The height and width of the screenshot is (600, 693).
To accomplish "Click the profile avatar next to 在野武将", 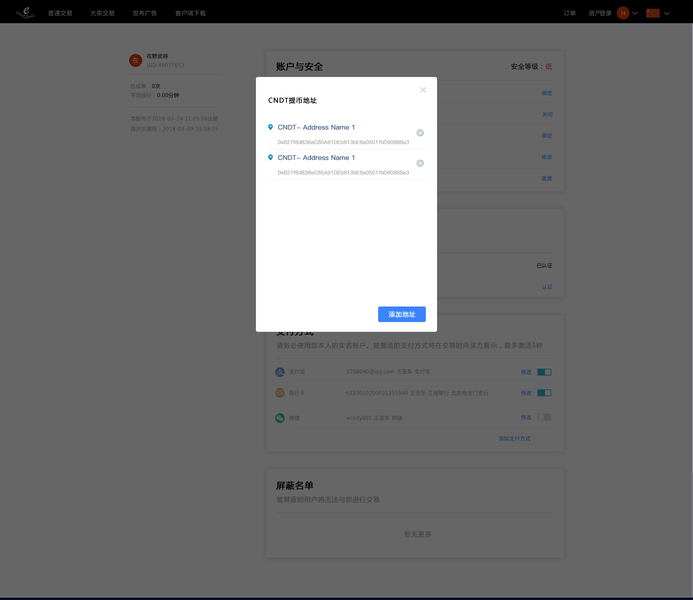I will 136,61.
